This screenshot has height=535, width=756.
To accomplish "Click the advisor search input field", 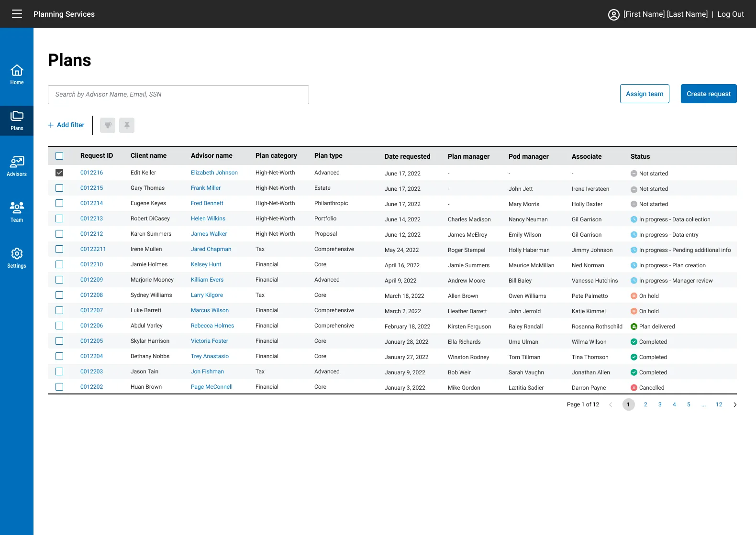I will point(178,95).
